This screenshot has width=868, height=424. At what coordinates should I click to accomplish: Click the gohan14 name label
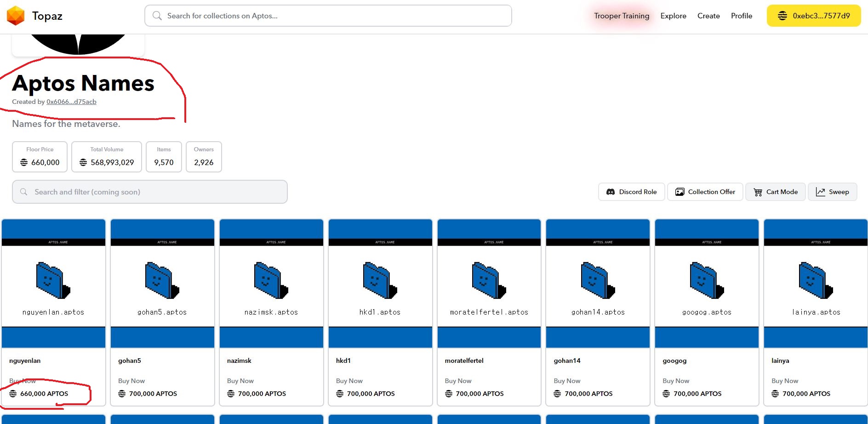coord(567,361)
